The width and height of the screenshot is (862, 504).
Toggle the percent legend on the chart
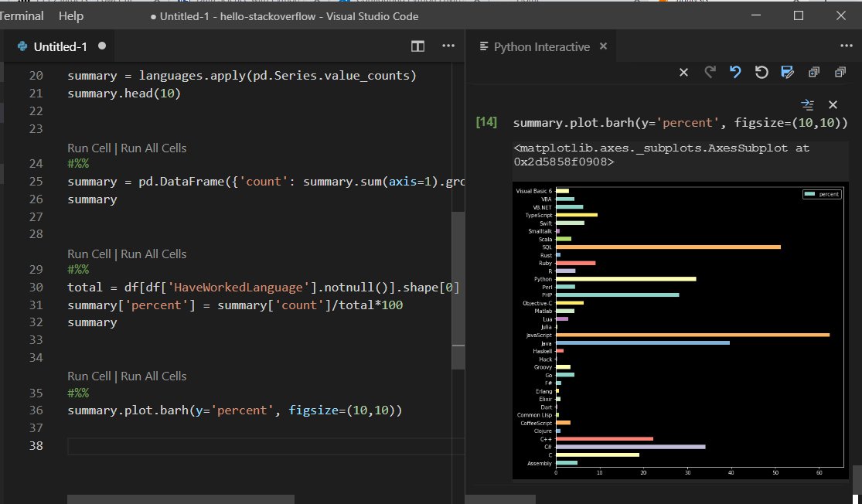(x=822, y=194)
